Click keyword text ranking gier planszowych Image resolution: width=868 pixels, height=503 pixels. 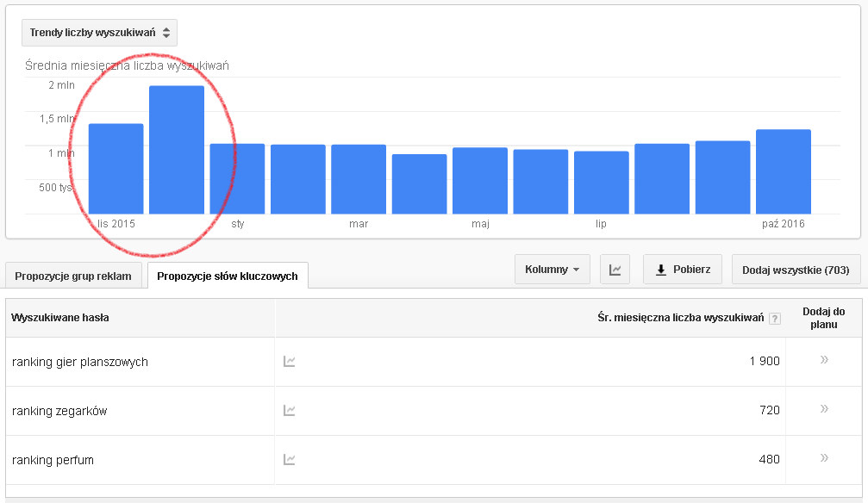(x=80, y=363)
